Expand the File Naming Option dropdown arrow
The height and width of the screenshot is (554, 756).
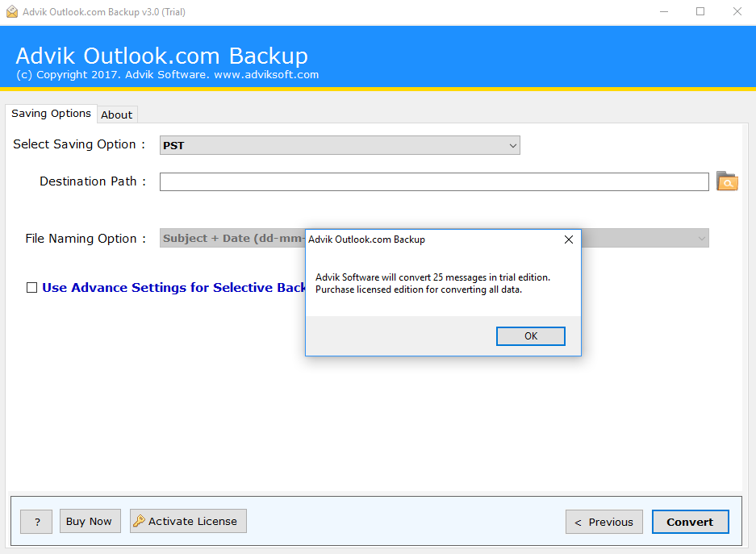coord(701,239)
